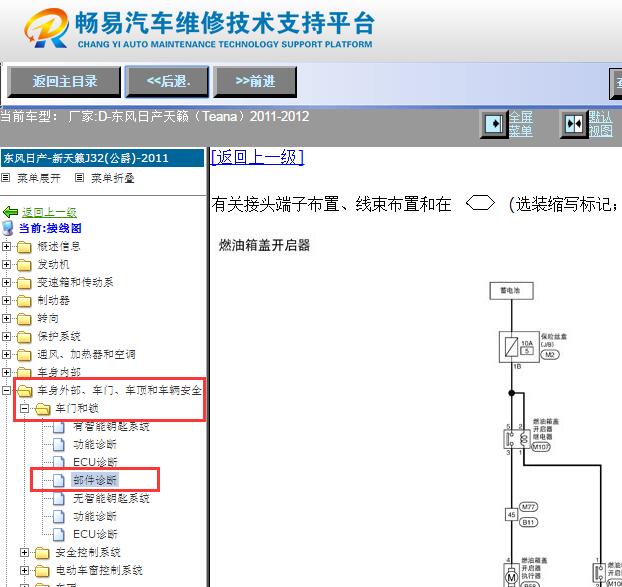Go forward with the >>前进 button
Image resolution: width=622 pixels, height=587 pixels.
click(255, 82)
